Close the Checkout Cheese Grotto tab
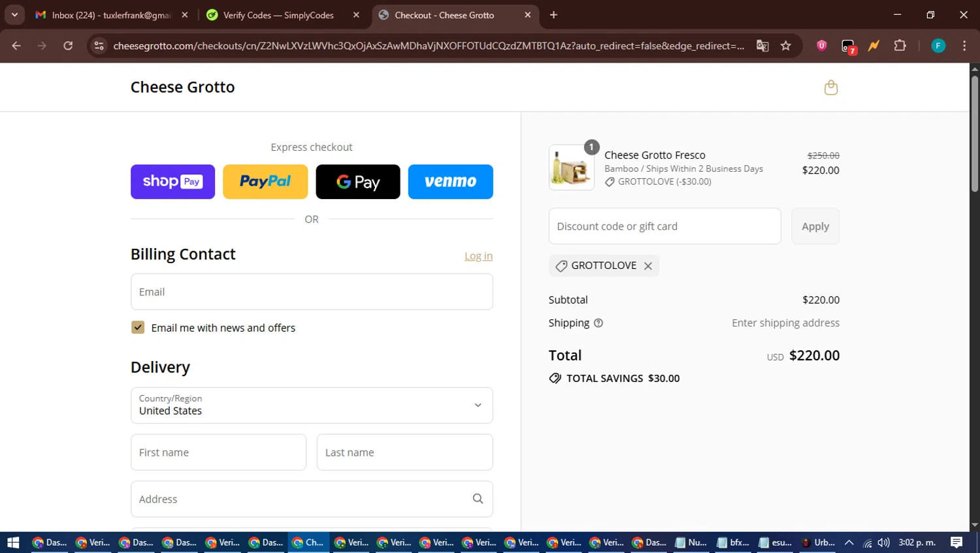 (x=528, y=15)
